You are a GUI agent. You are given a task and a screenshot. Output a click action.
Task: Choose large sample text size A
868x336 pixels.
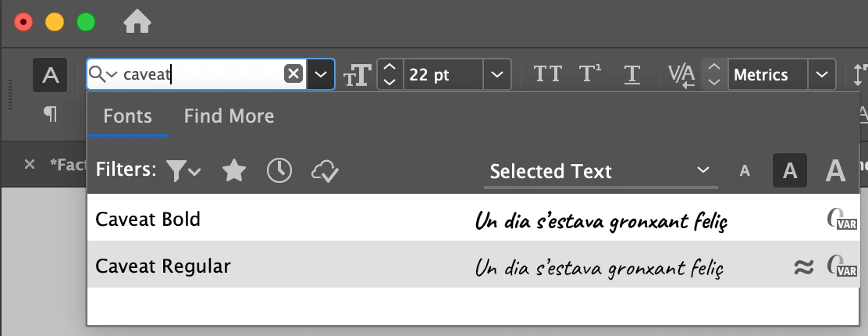[x=835, y=170]
